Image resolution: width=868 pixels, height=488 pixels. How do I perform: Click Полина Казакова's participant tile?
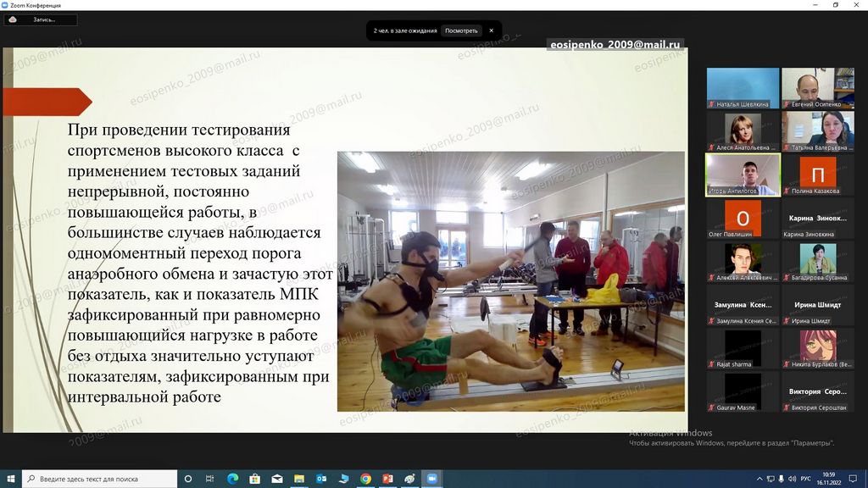(x=817, y=175)
